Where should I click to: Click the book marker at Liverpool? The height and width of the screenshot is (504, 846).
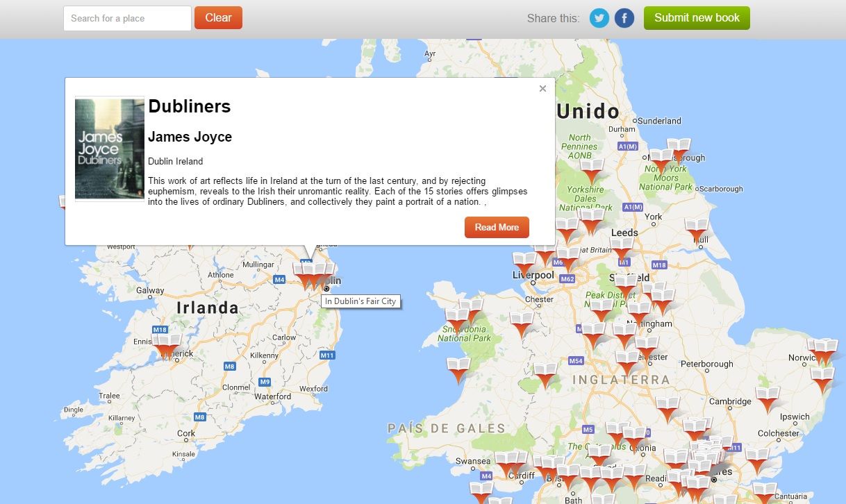524,265
